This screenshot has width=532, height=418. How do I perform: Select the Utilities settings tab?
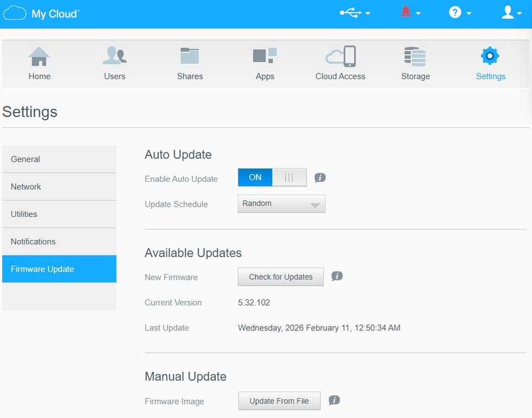coord(59,214)
